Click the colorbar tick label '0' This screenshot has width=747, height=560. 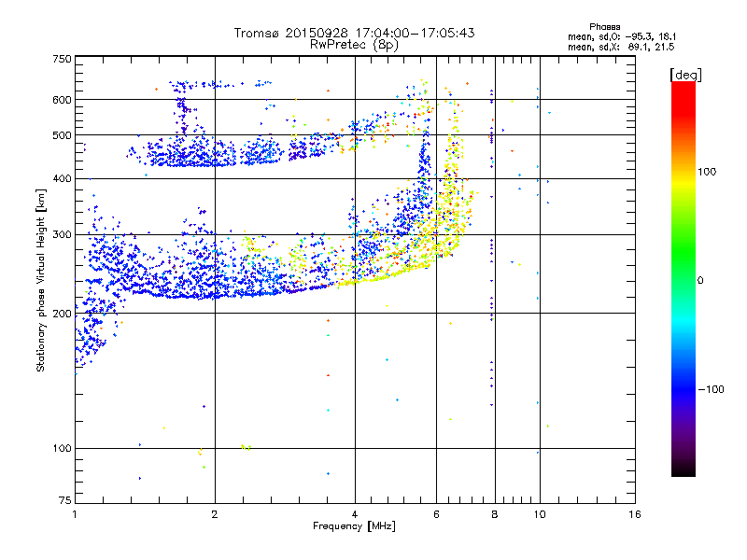pyautogui.click(x=700, y=280)
